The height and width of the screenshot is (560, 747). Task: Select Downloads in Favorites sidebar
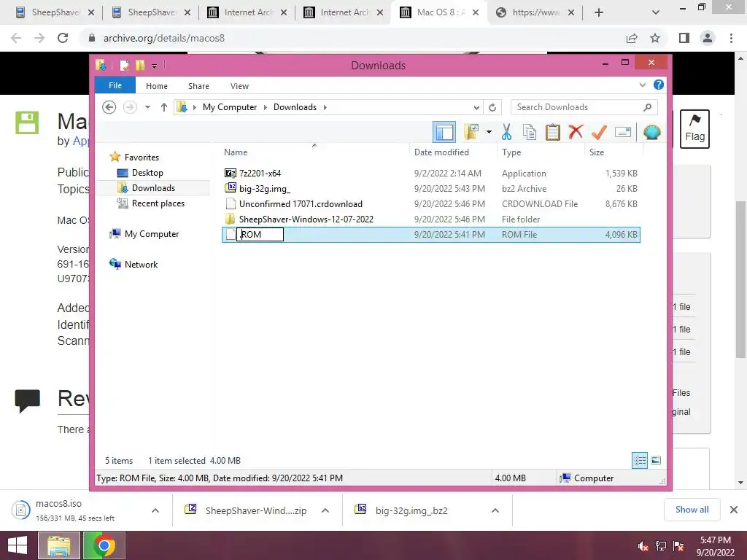point(153,188)
